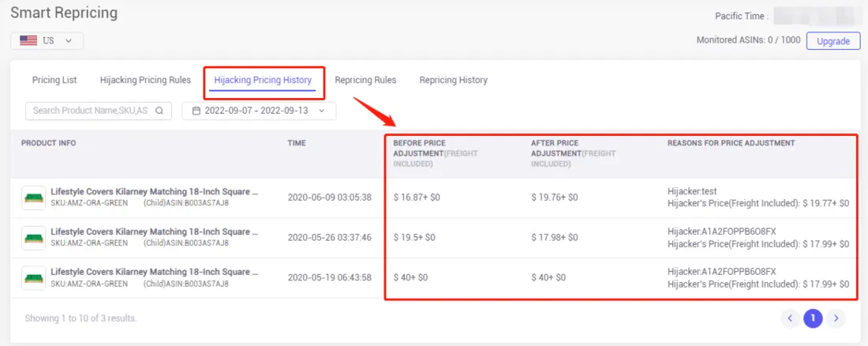Switch to the Hijacking Pricing Rules tab
The height and width of the screenshot is (346, 868).
click(146, 80)
